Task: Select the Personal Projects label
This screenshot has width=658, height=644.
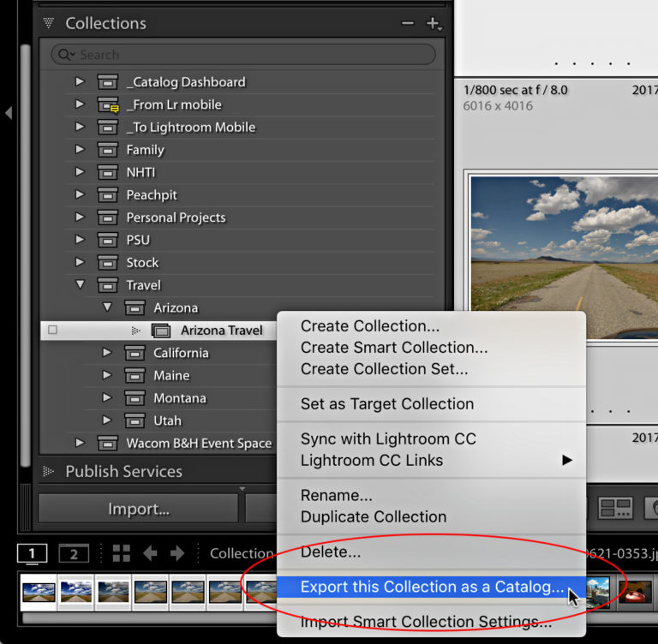Action: (176, 218)
